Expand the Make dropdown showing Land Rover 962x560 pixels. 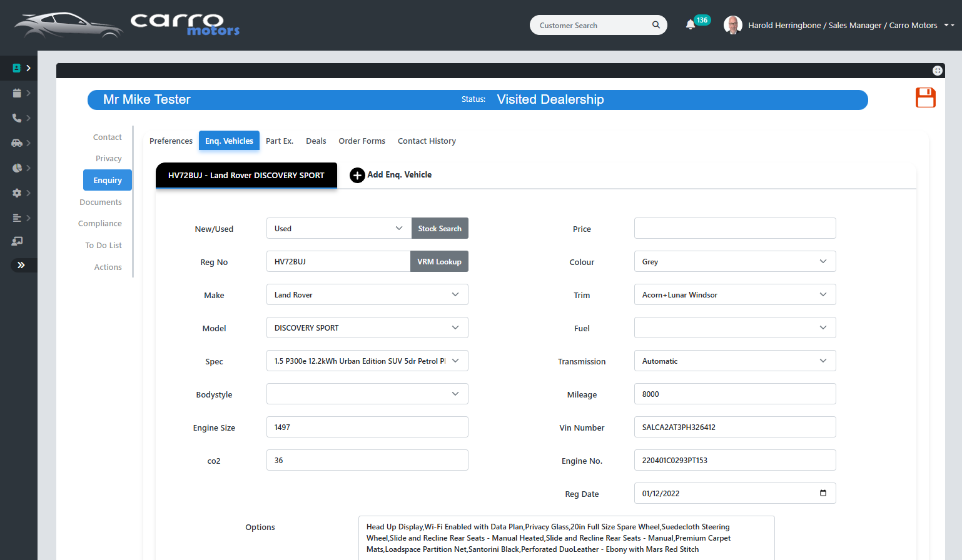coord(367,295)
